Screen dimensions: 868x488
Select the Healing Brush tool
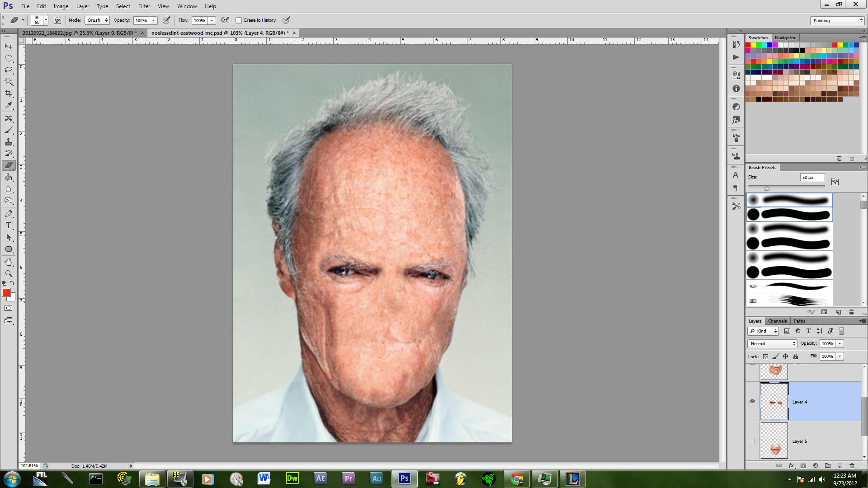tap(9, 118)
